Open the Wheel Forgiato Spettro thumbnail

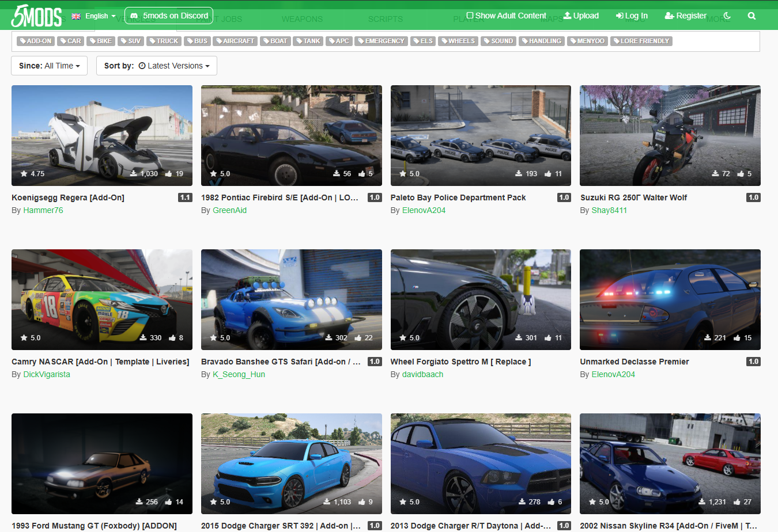481,299
